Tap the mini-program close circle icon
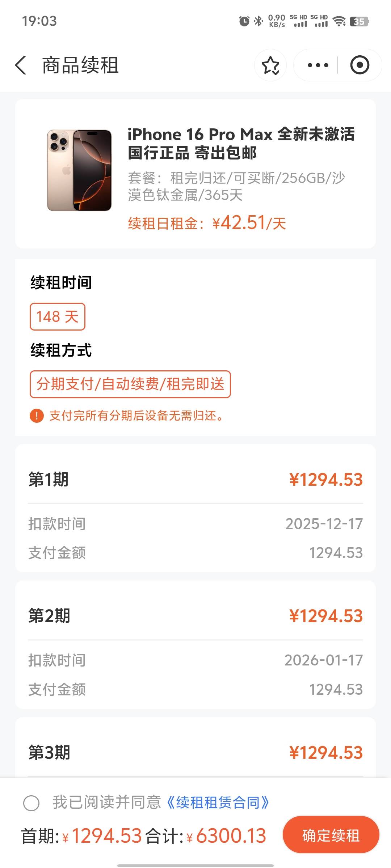Screen dimensions: 391x868 click(x=360, y=65)
